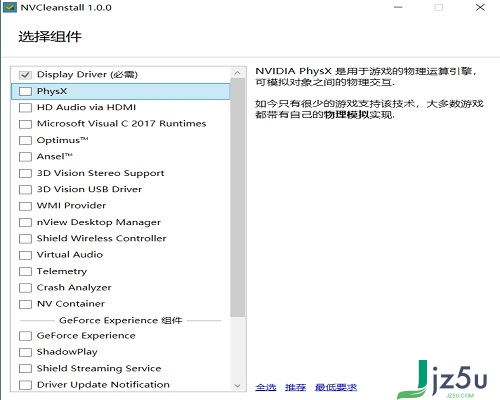Tick Microsoft Visual C 2017 Runtimes checkbox

25,124
